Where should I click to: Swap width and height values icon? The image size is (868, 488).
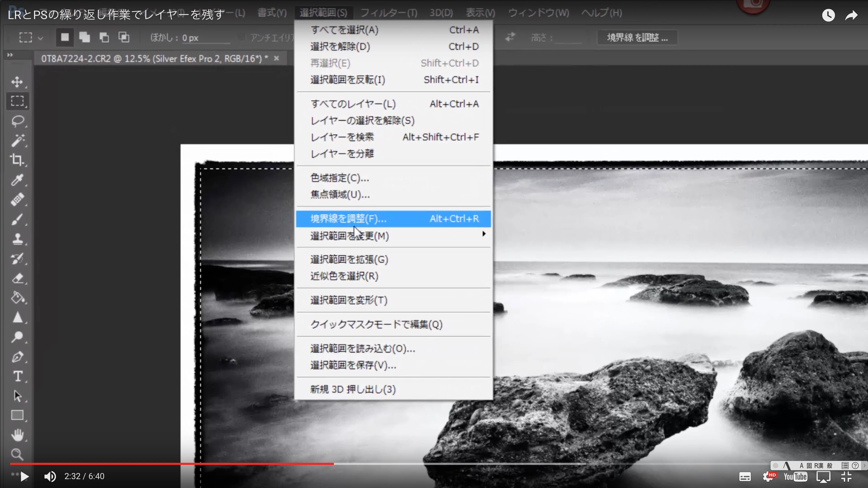510,37
